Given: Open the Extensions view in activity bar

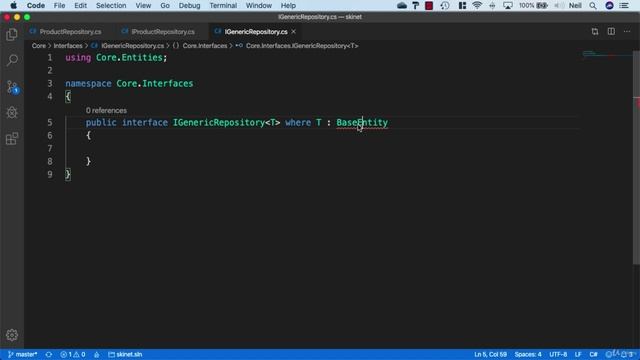Looking at the screenshot, I should [x=12, y=139].
